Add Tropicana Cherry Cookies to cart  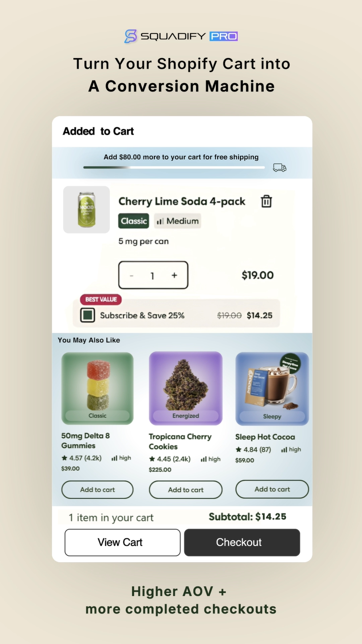tap(185, 490)
